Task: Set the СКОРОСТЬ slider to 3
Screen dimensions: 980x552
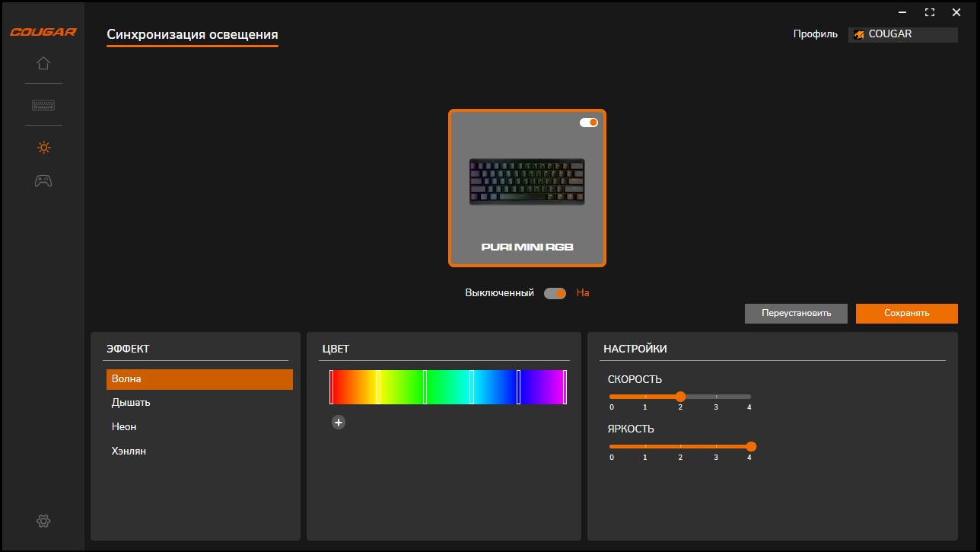Action: click(x=715, y=397)
